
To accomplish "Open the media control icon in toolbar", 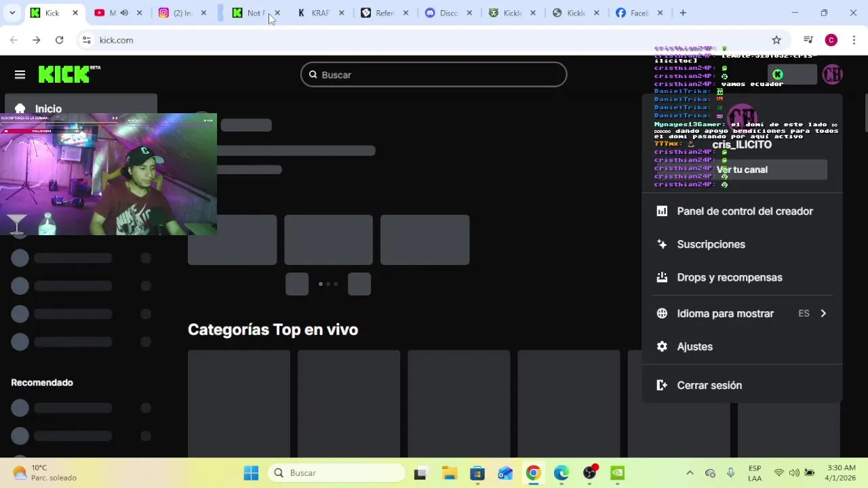I will coord(808,40).
